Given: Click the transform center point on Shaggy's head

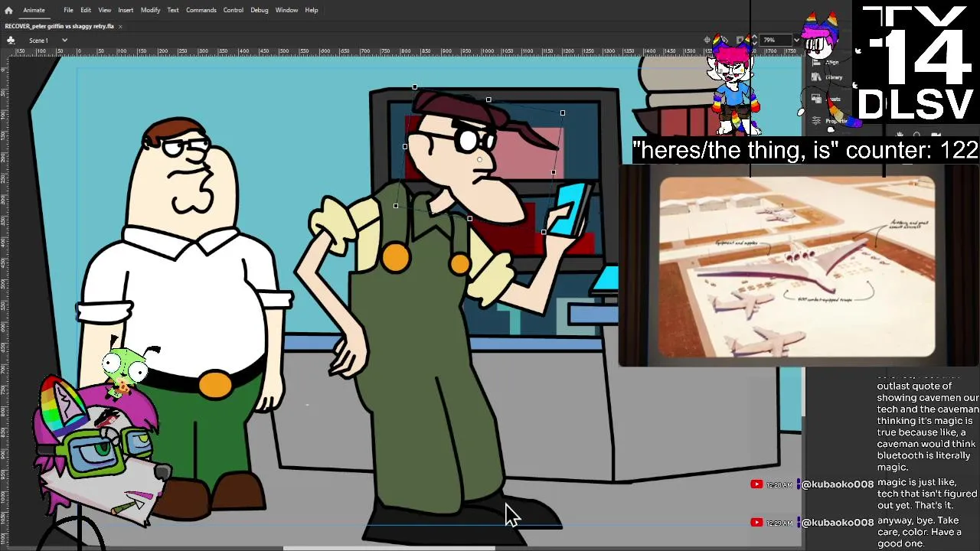Looking at the screenshot, I should [x=479, y=159].
